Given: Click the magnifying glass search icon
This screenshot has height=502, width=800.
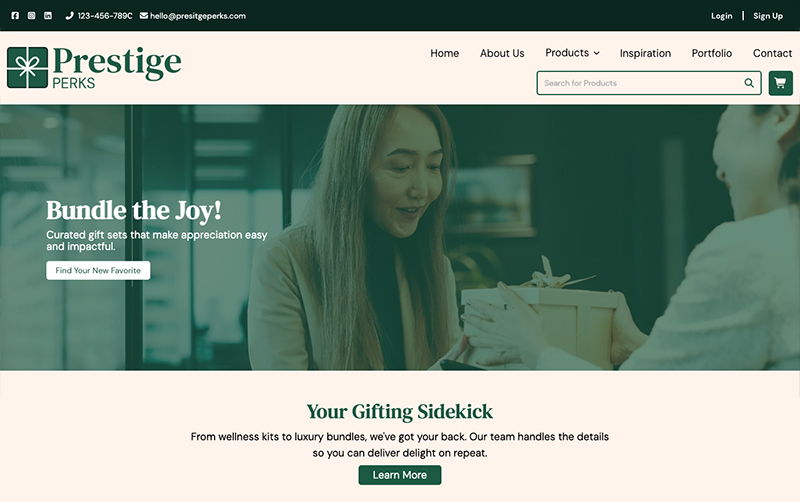Looking at the screenshot, I should click(748, 83).
